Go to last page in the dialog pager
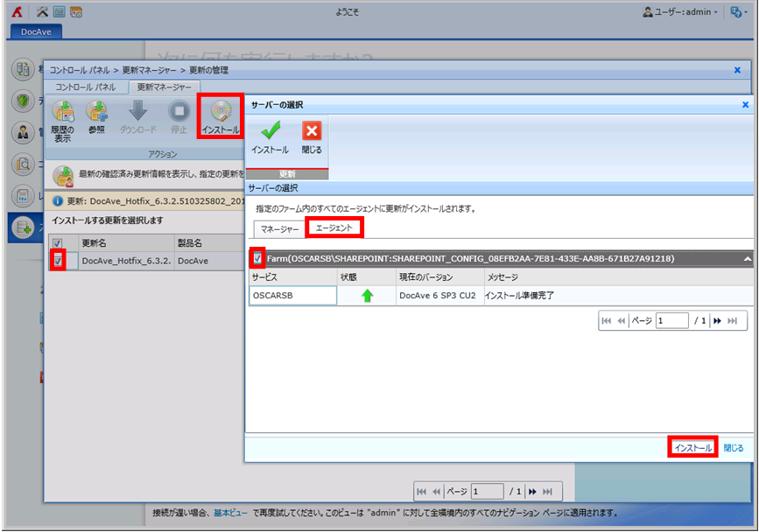This screenshot has width=759, height=532. tap(733, 320)
